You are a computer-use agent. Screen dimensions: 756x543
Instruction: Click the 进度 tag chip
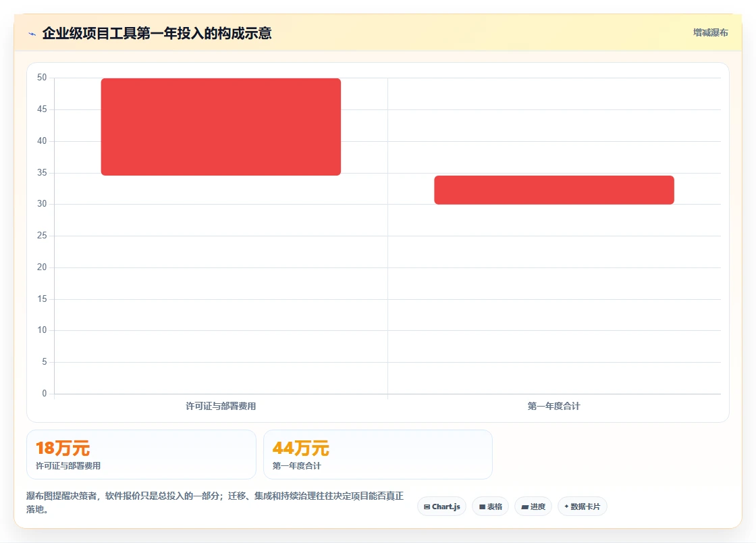533,507
